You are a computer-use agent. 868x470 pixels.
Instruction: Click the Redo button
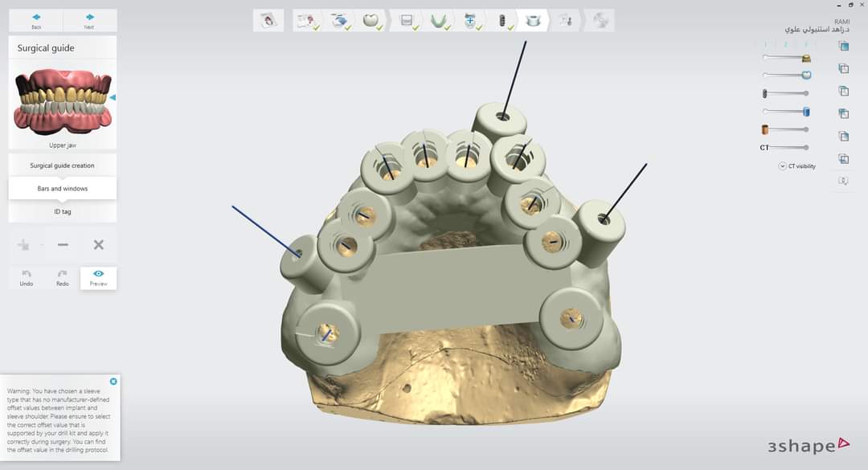click(x=63, y=277)
